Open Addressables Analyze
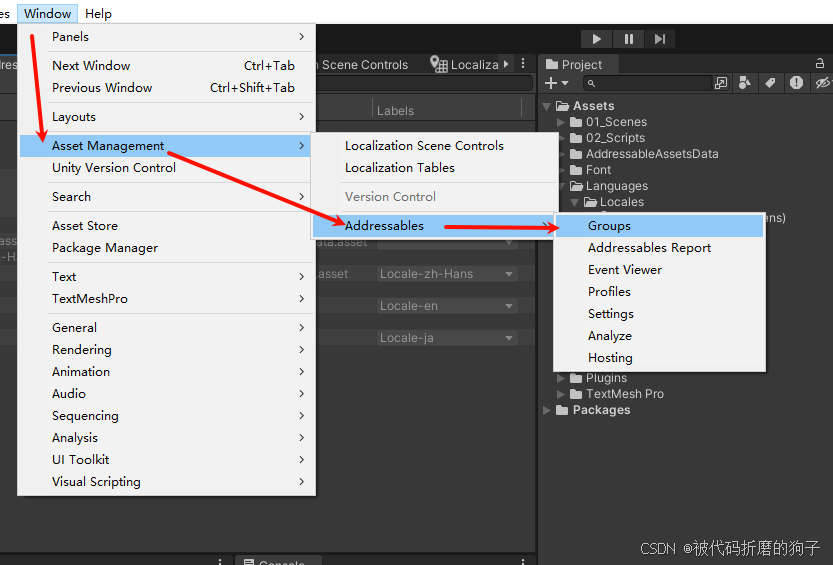 click(x=659, y=336)
